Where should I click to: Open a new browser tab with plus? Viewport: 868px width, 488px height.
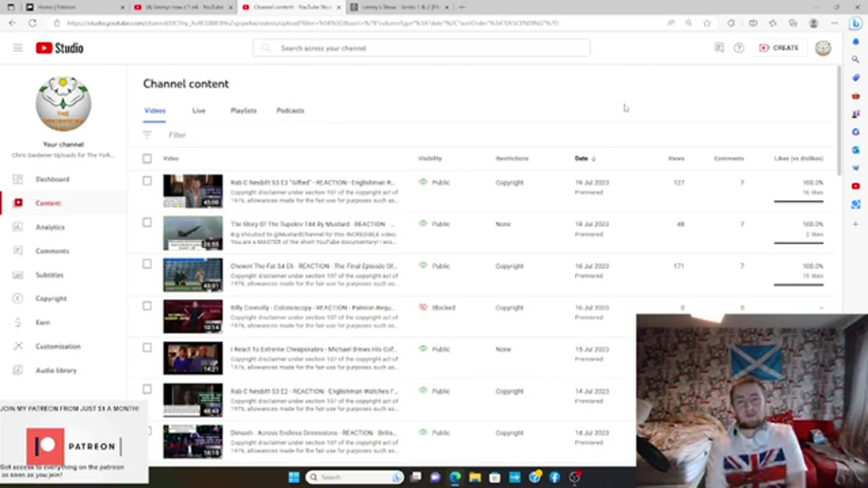click(461, 7)
